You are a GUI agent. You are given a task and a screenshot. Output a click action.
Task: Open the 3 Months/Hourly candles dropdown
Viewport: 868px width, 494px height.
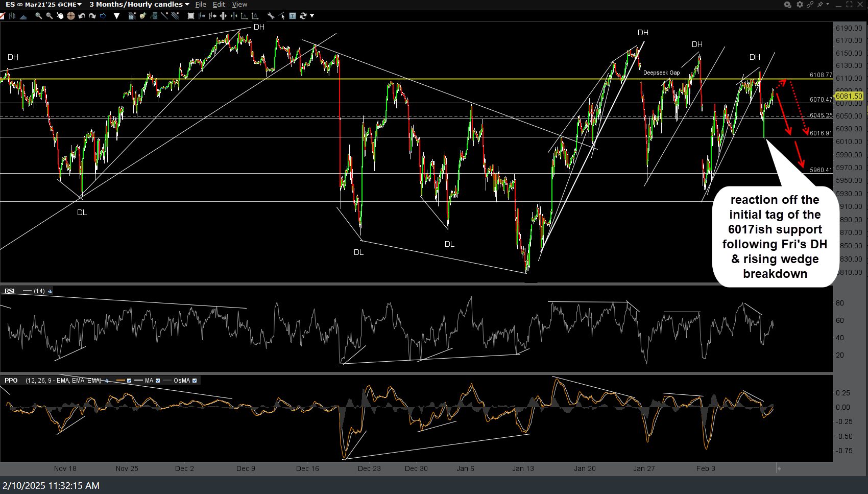[x=187, y=4]
